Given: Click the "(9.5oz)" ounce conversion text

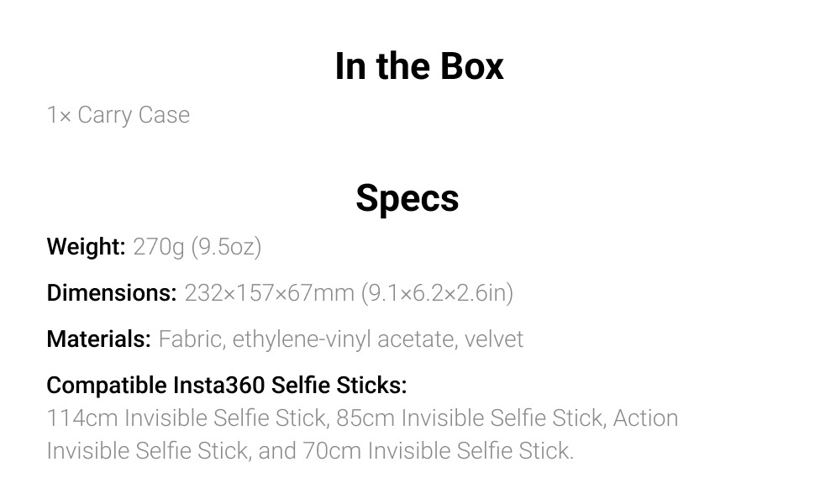Looking at the screenshot, I should 226,247.
